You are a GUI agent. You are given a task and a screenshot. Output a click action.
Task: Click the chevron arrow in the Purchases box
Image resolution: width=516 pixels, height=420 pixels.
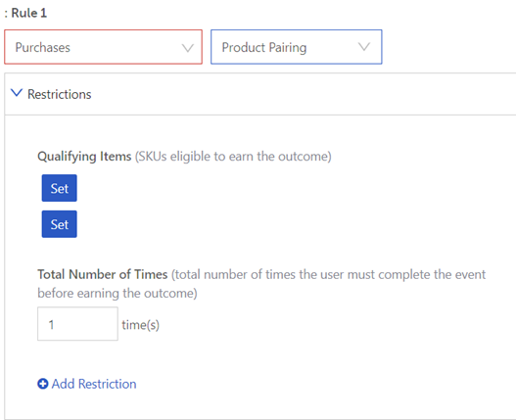click(188, 48)
